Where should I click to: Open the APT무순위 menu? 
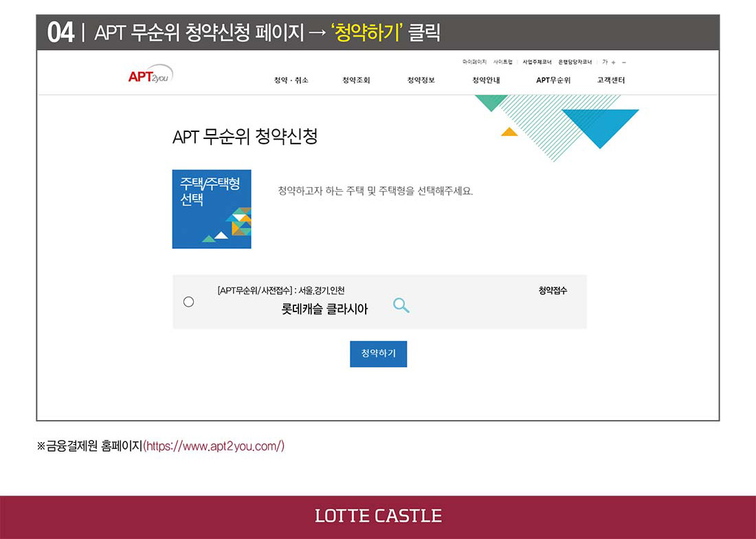pyautogui.click(x=553, y=80)
